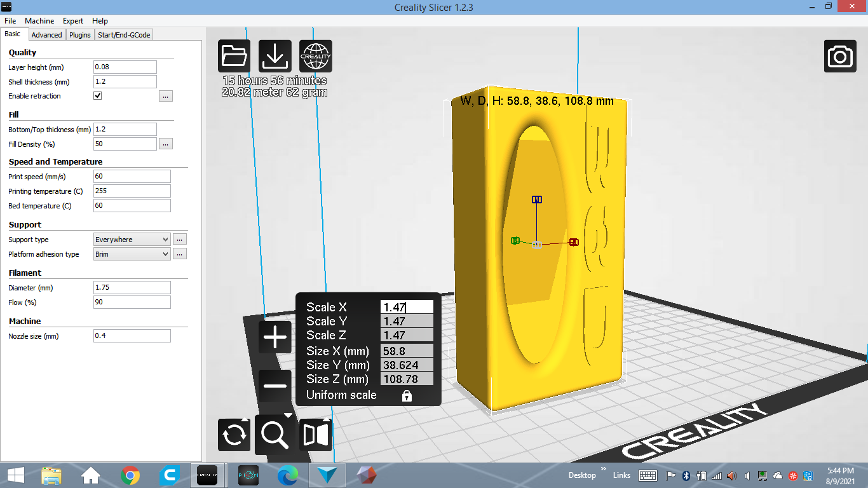
Task: Open the Windows Start menu
Action: (15, 475)
